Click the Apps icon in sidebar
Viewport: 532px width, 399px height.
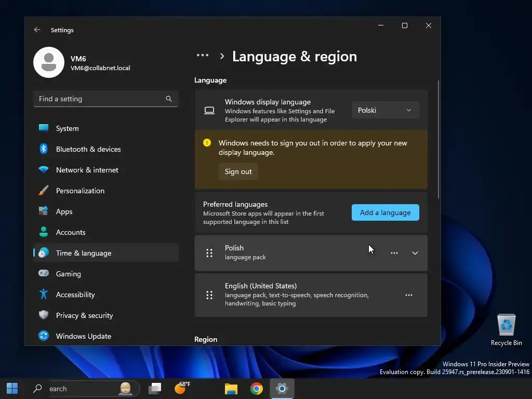pos(44,211)
